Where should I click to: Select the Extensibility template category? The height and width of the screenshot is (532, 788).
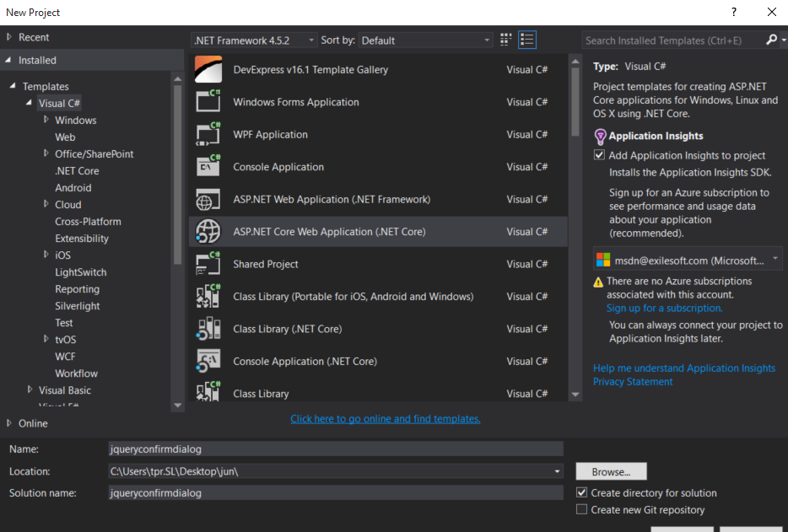[81, 238]
